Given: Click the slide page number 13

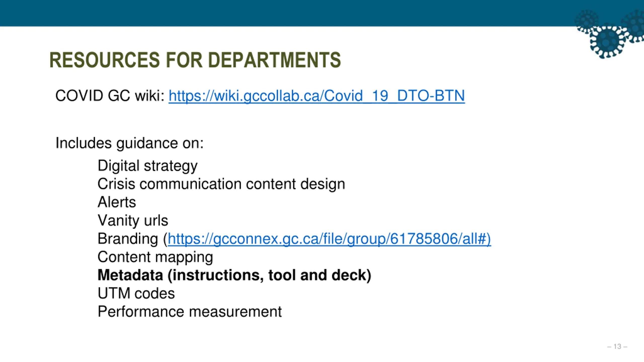Looking at the screenshot, I should click(617, 346).
